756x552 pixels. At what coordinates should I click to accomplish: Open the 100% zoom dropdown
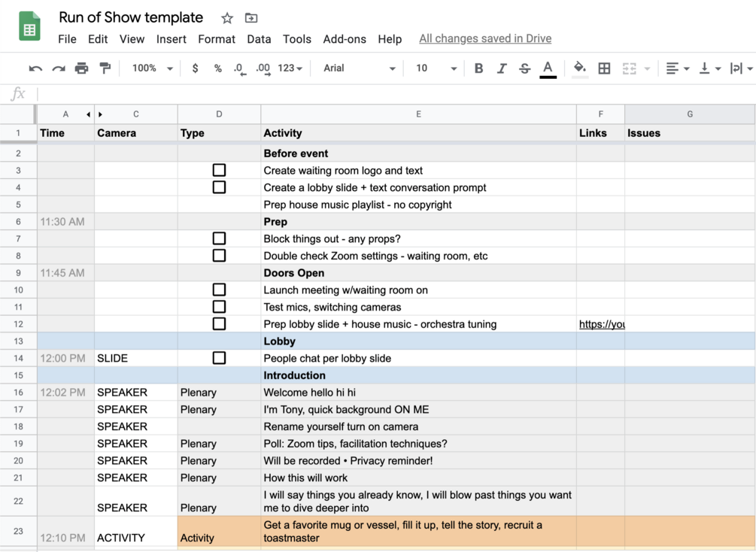pyautogui.click(x=152, y=68)
